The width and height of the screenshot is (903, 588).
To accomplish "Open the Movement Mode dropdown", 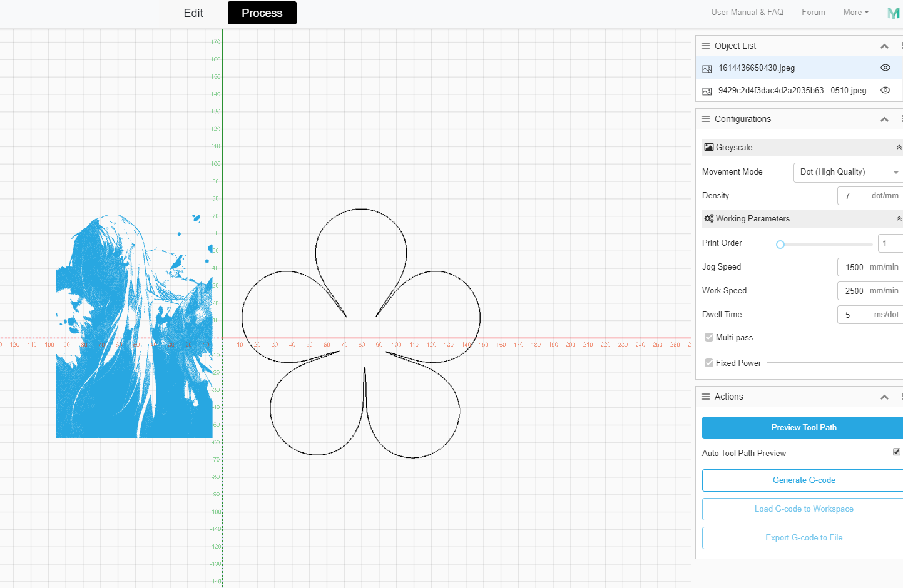I will (x=848, y=172).
